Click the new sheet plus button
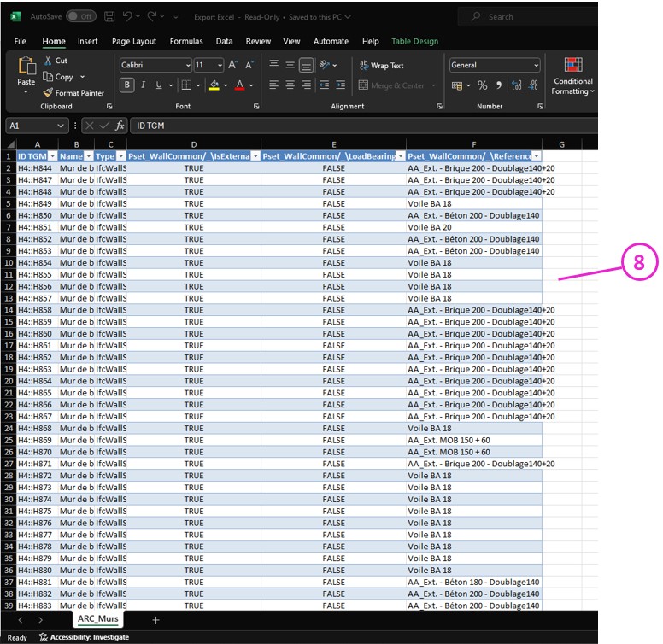 [x=155, y=619]
